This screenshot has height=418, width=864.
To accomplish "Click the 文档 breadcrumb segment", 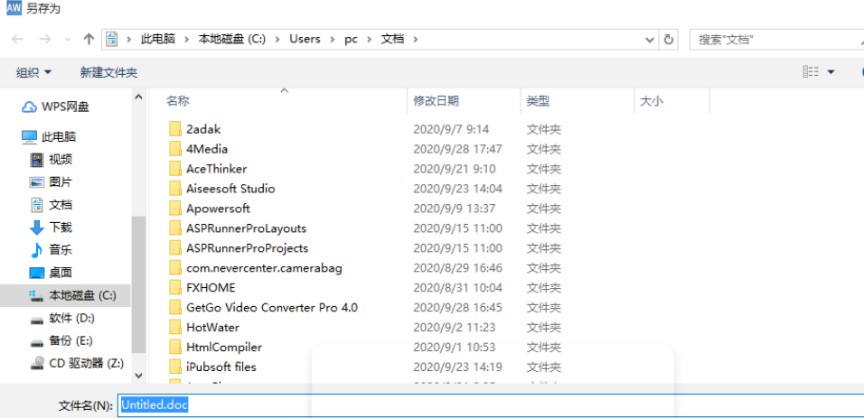I will (392, 39).
